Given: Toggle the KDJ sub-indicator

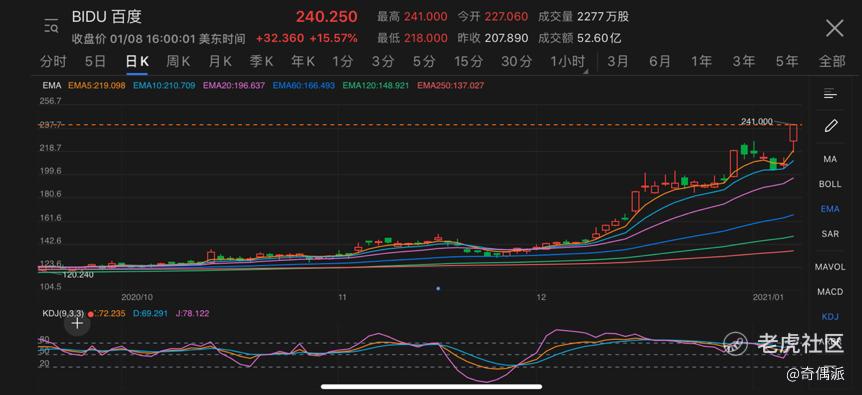Looking at the screenshot, I should pos(830,317).
